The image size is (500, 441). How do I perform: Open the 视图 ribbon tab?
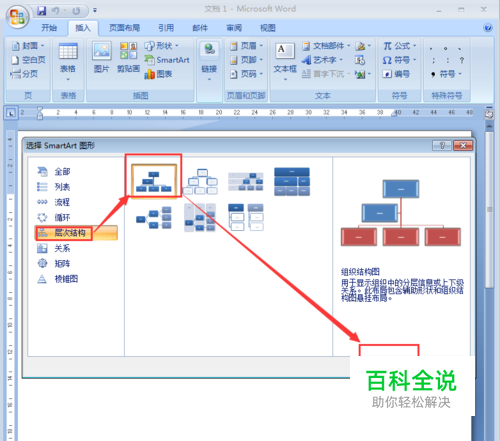coord(268,28)
